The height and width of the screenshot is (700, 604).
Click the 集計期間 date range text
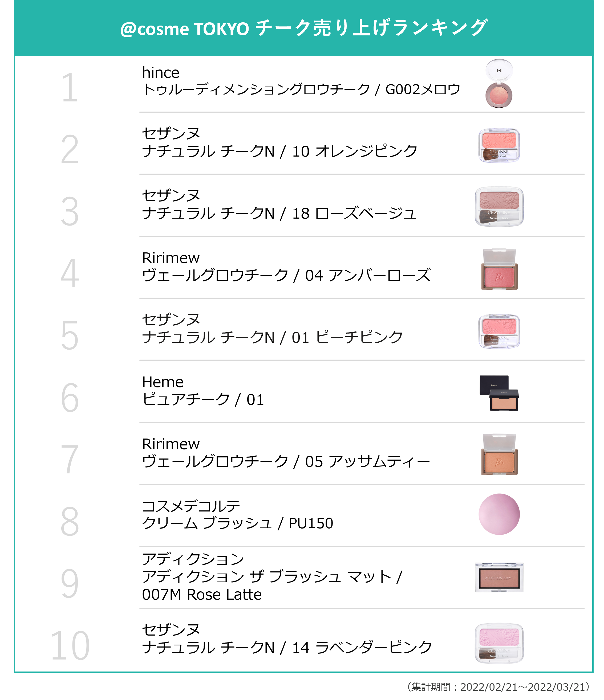click(498, 687)
